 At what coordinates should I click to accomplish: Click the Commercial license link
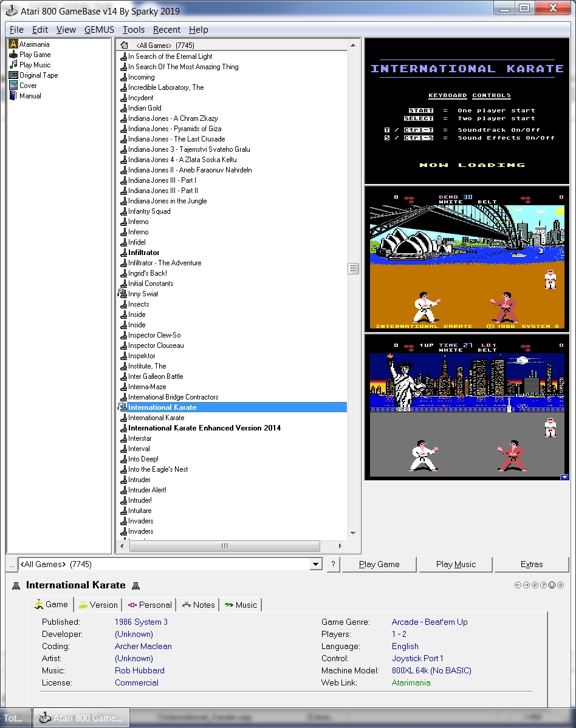[137, 682]
